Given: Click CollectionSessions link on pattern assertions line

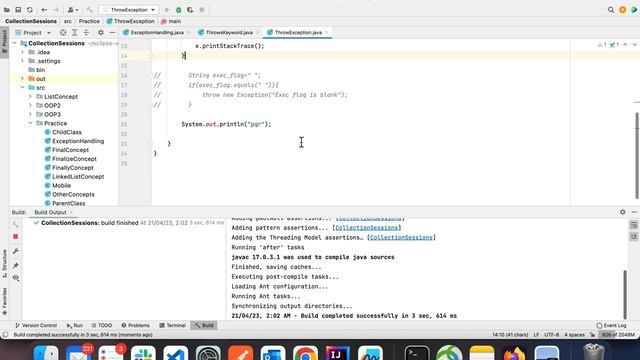Looking at the screenshot, I should click(367, 228).
